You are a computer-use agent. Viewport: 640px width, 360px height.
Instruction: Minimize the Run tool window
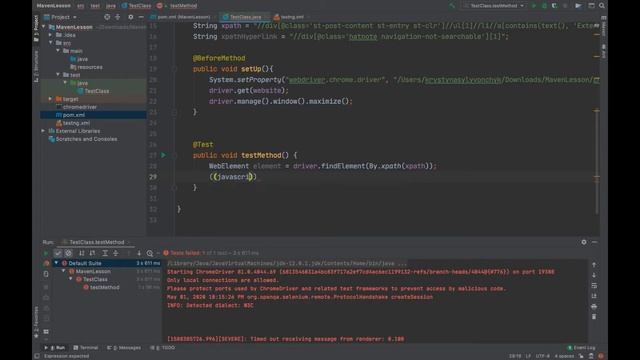click(594, 242)
